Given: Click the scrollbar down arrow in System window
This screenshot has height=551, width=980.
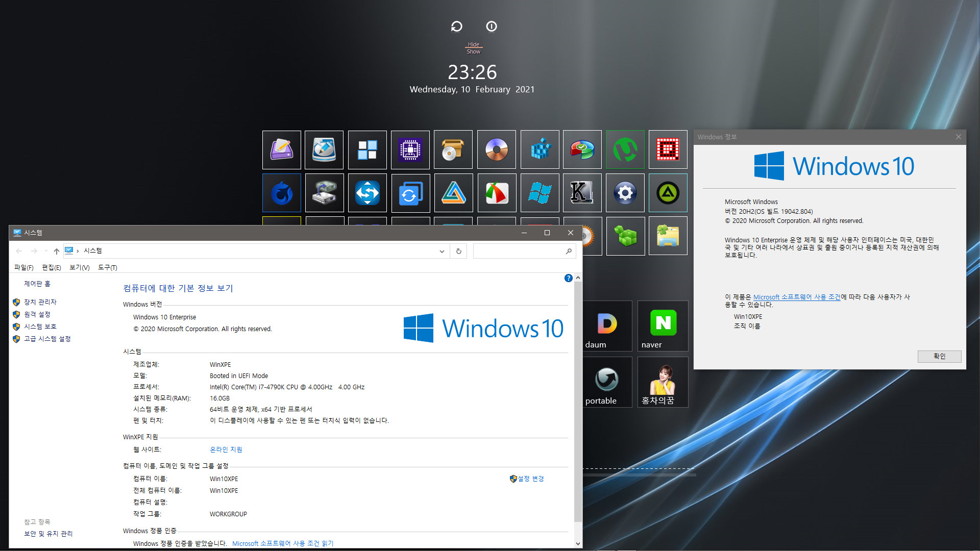Looking at the screenshot, I should tap(578, 544).
